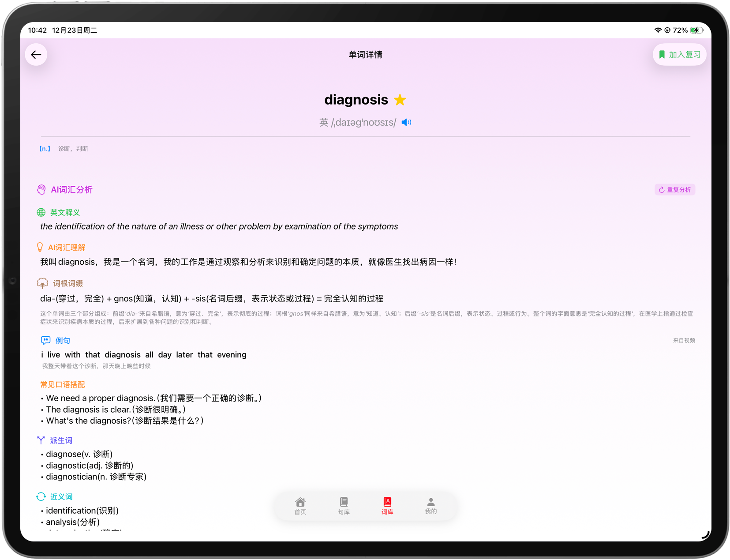The height and width of the screenshot is (560, 730).
Task: Go back using the back arrow
Action: tap(36, 54)
